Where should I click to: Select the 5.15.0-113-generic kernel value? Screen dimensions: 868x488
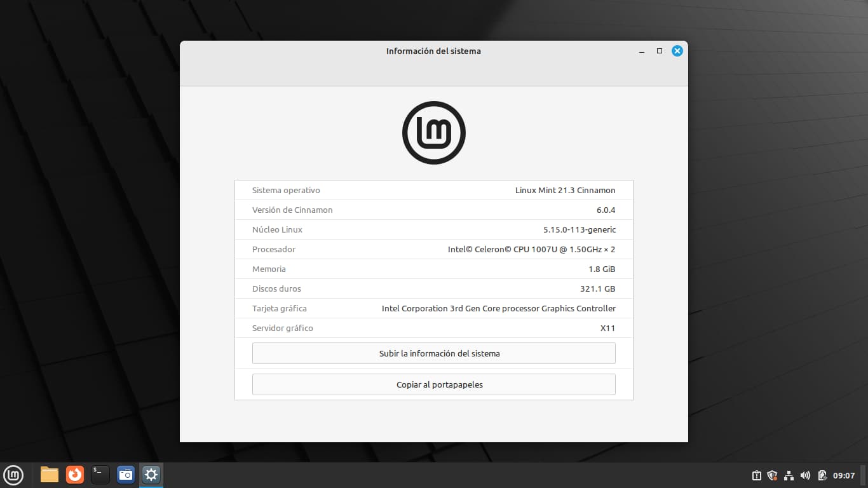[x=580, y=229]
